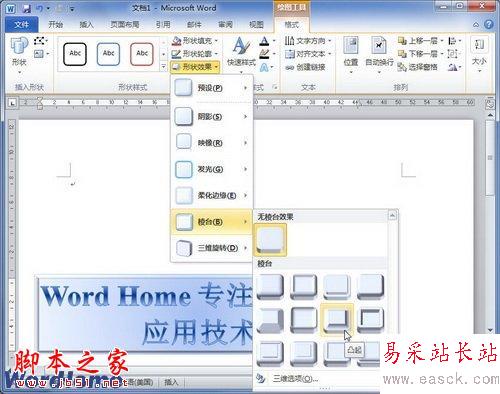
Task: Toggle the view ruler button above scrollbar
Action: [490, 104]
